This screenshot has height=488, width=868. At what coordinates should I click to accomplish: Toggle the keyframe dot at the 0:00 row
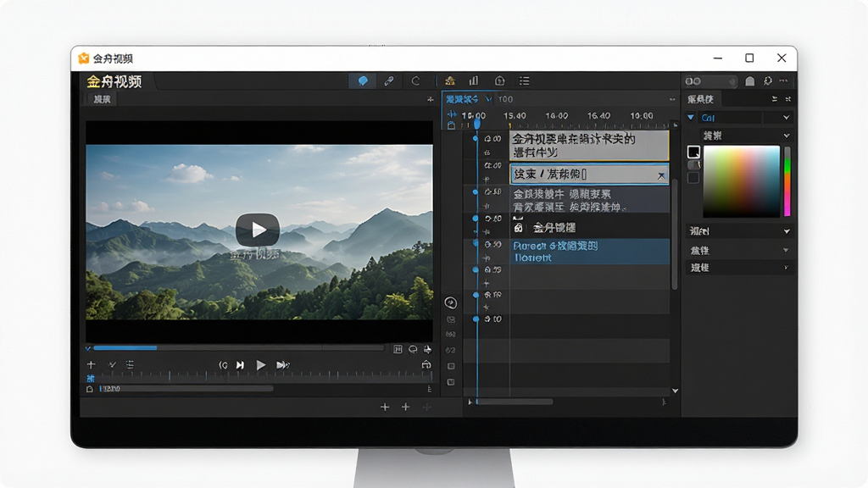475,138
